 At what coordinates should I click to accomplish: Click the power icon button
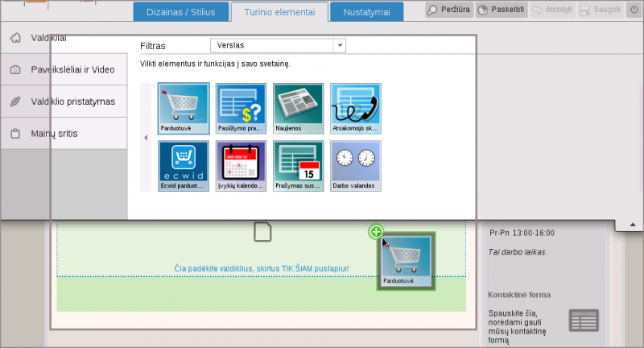633,10
